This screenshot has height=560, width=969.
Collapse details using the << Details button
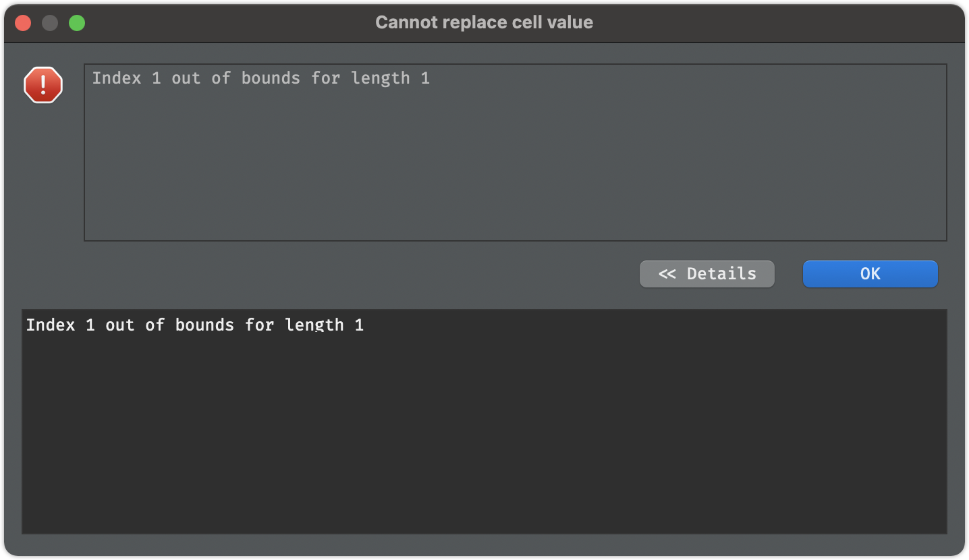click(x=707, y=274)
